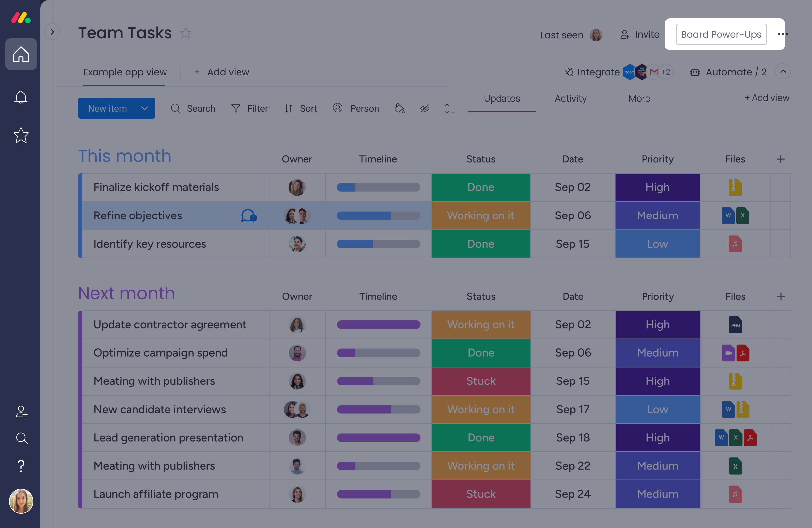
Task: Open the help question mark icon
Action: click(x=21, y=466)
